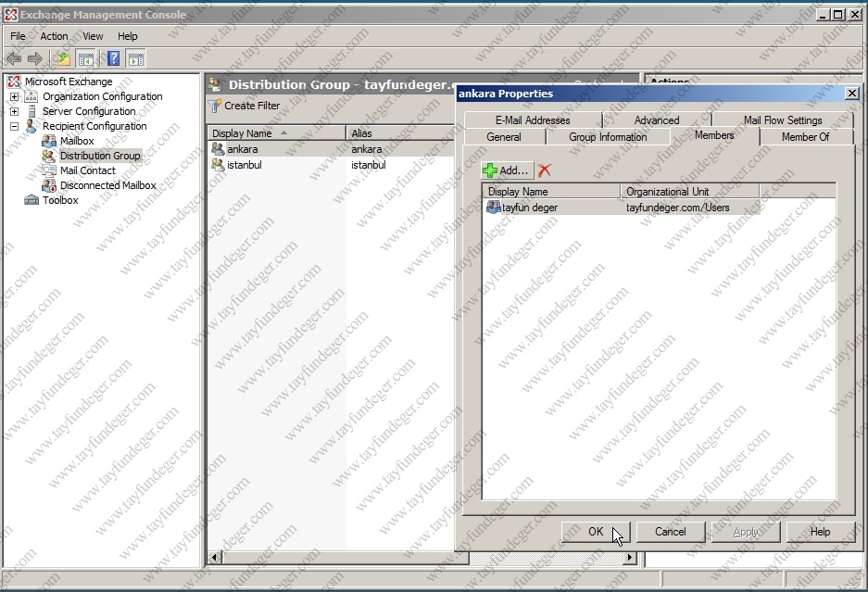Click the red X remove member icon
Viewport: 868px width, 592px height.
click(544, 170)
